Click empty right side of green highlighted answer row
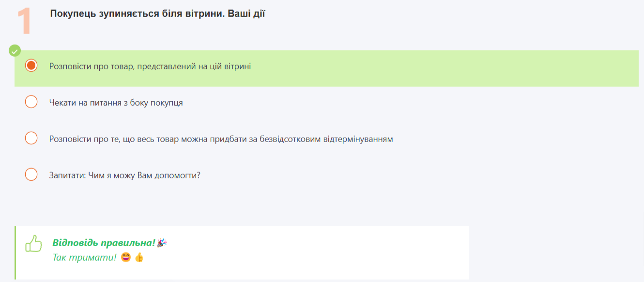The width and height of the screenshot is (644, 282). click(x=460, y=68)
